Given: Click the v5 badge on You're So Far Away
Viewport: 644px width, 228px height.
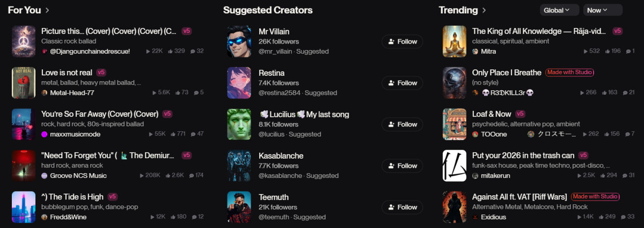Looking at the screenshot, I should pyautogui.click(x=167, y=114).
